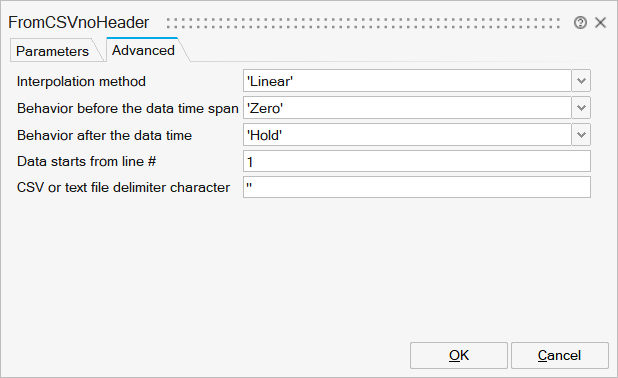Viewport: 618px width, 378px height.
Task: Click the Behavior after the data time label
Action: coord(104,135)
